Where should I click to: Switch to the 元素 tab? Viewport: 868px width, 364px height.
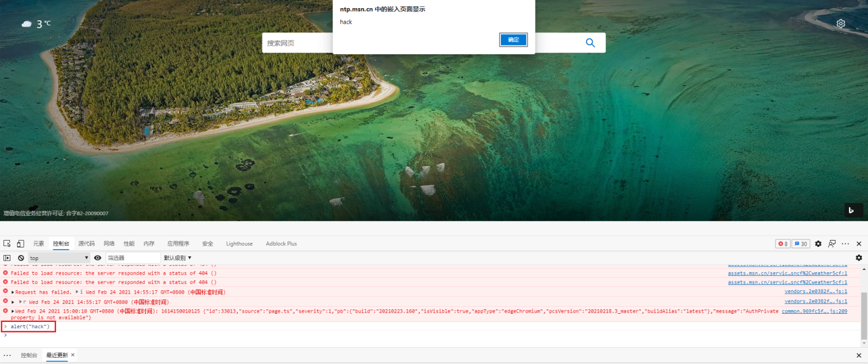pos(39,243)
